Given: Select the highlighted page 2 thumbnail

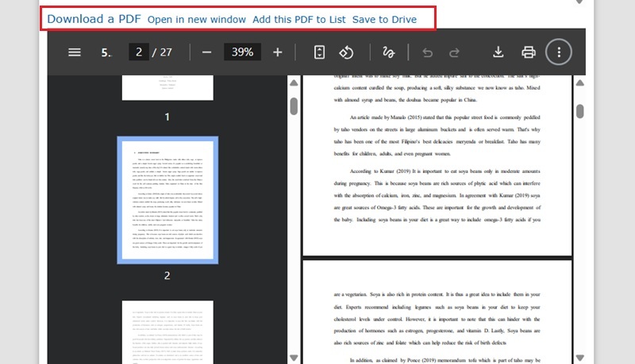Looking at the screenshot, I should point(167,200).
